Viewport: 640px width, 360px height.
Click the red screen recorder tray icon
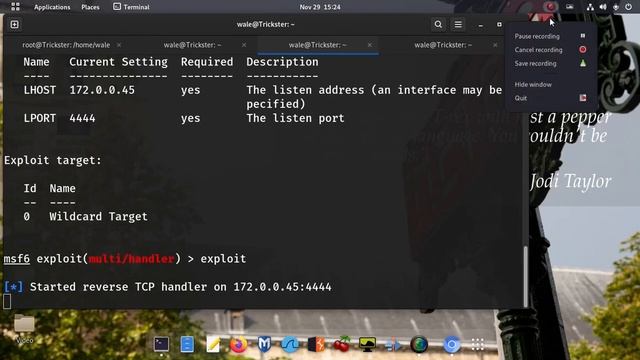(551, 7)
